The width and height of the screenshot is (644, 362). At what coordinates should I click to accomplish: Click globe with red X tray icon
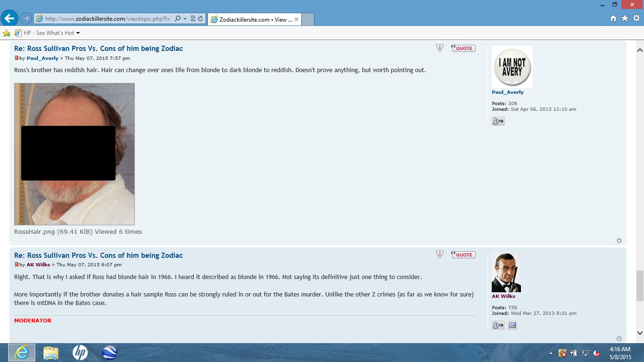[x=562, y=353]
